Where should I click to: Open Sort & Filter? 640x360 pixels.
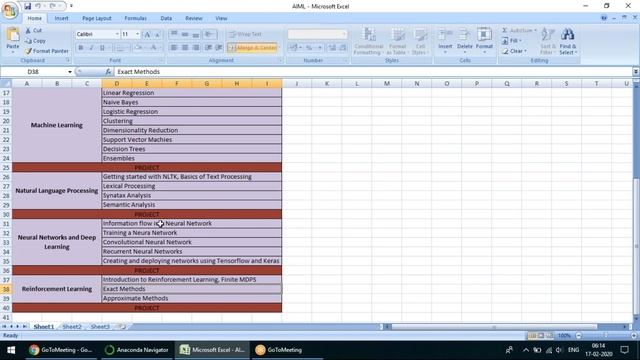(547, 41)
